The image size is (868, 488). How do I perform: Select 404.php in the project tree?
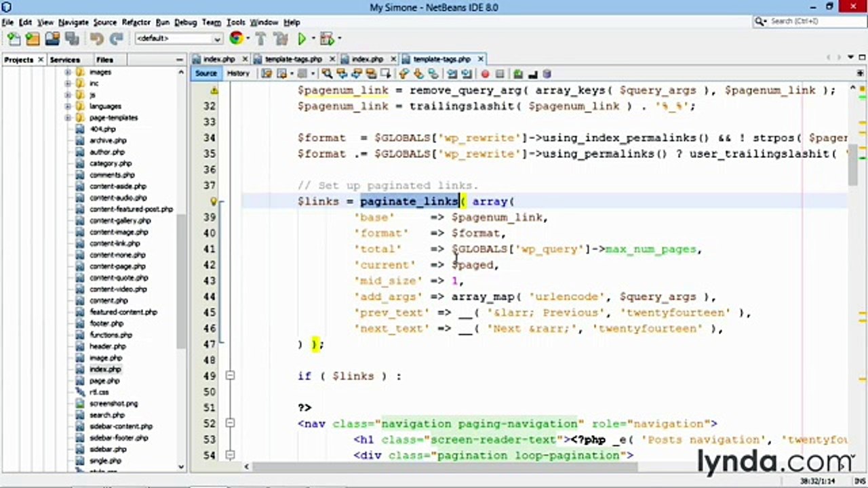click(102, 129)
